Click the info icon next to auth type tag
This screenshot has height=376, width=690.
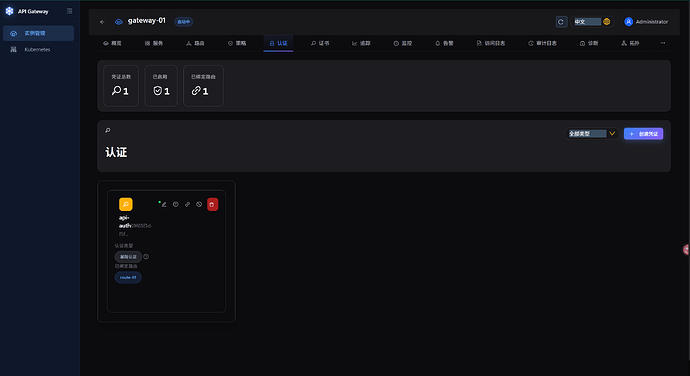[146, 256]
